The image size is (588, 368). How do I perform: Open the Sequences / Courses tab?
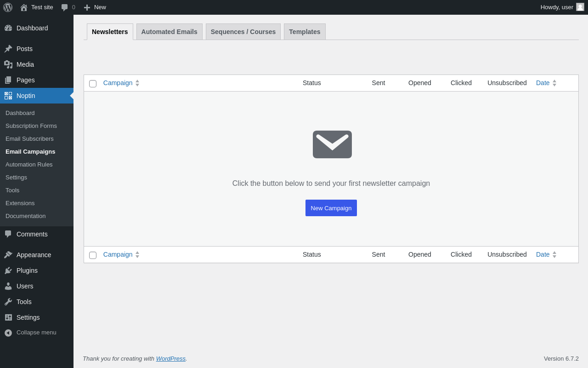click(x=243, y=32)
